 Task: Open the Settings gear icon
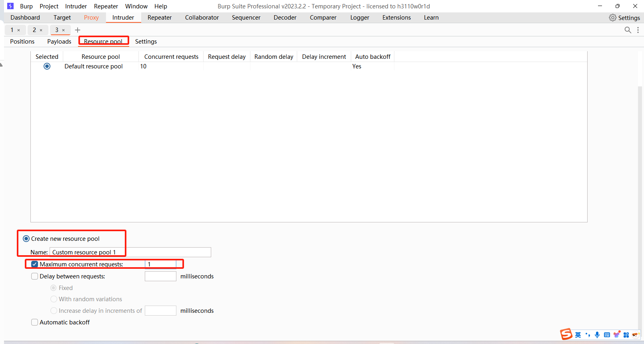[x=612, y=18]
